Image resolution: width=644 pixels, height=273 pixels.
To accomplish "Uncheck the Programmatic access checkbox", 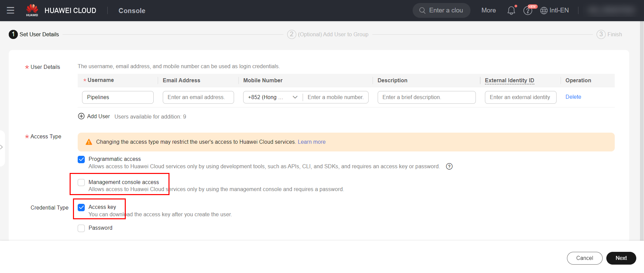I will point(81,160).
